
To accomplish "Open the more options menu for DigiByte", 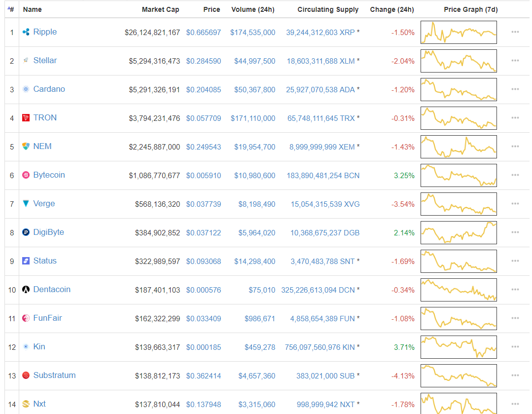I will (x=515, y=232).
